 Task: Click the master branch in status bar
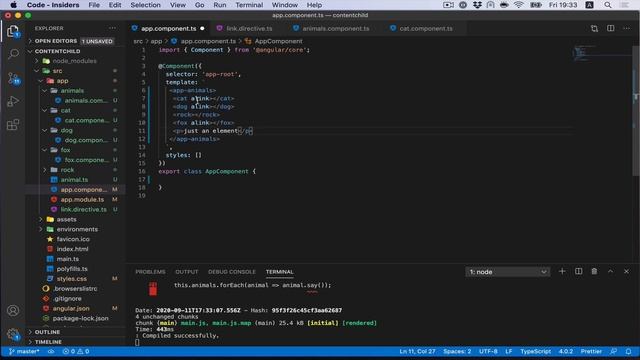(24, 351)
